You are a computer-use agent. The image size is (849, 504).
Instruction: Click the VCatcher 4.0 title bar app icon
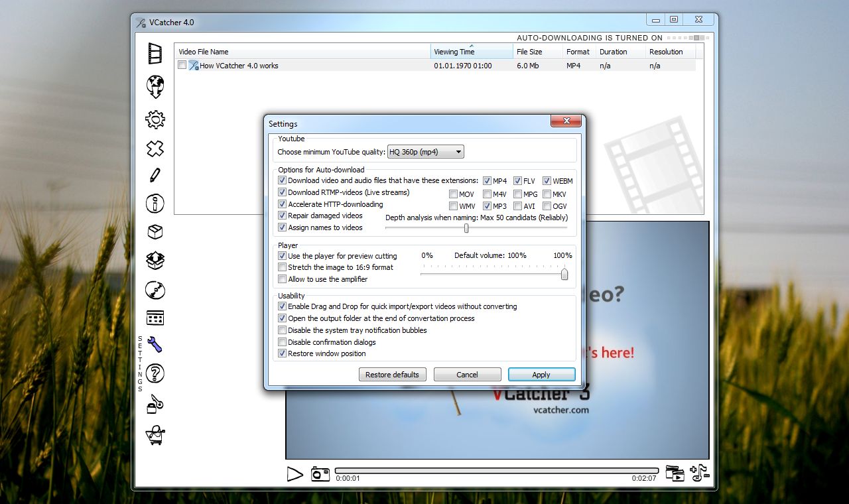point(141,23)
